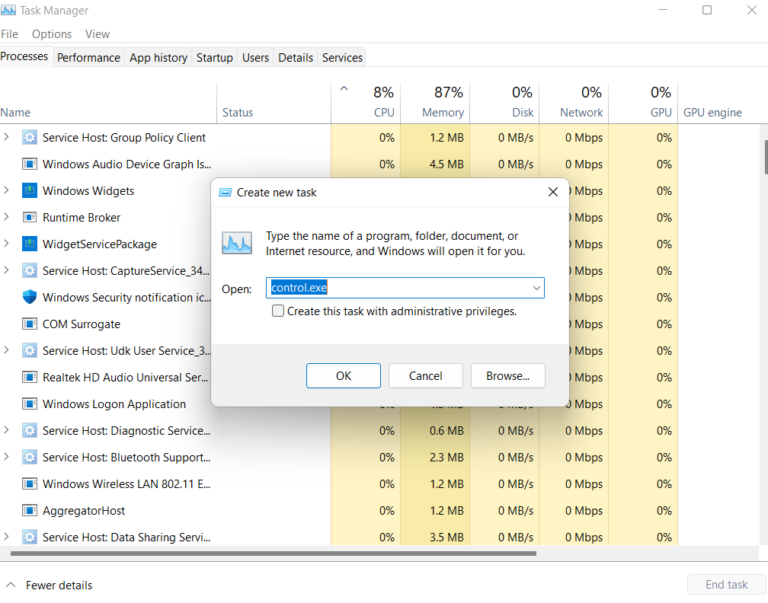This screenshot has width=768, height=603.
Task: Click Service Host: Bluetooth Support gear icon
Action: click(x=29, y=457)
